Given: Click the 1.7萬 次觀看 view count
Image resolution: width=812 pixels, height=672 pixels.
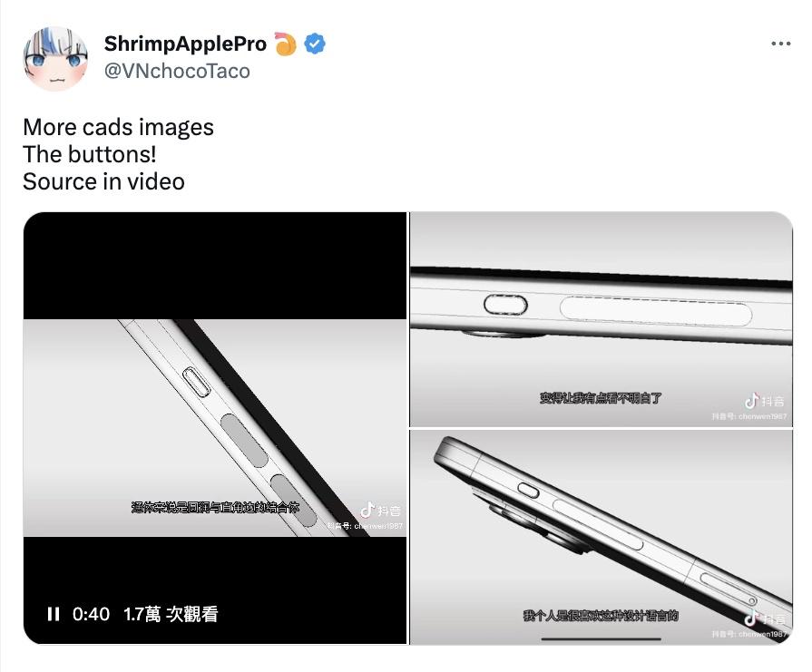Looking at the screenshot, I should tap(171, 614).
